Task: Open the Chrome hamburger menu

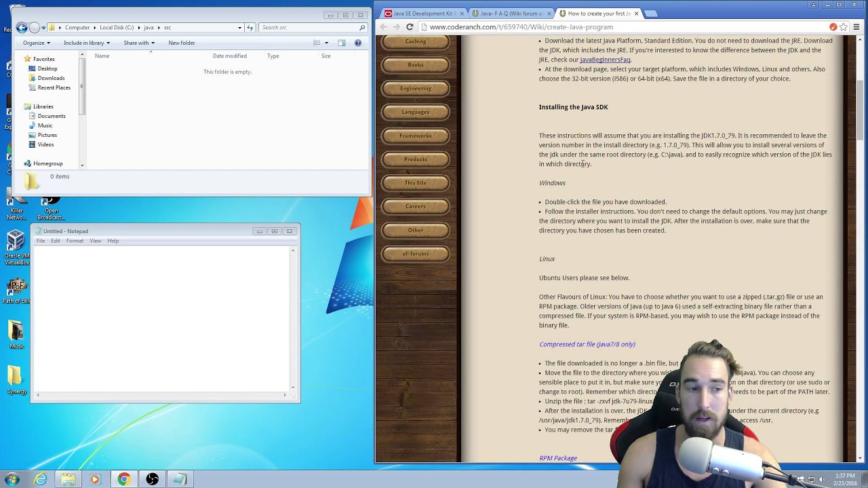Action: (x=857, y=27)
